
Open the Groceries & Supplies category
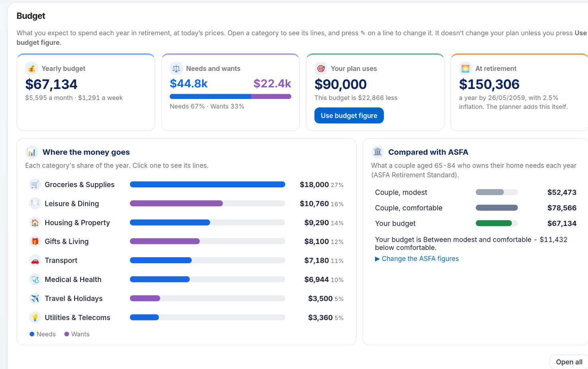[x=187, y=185]
